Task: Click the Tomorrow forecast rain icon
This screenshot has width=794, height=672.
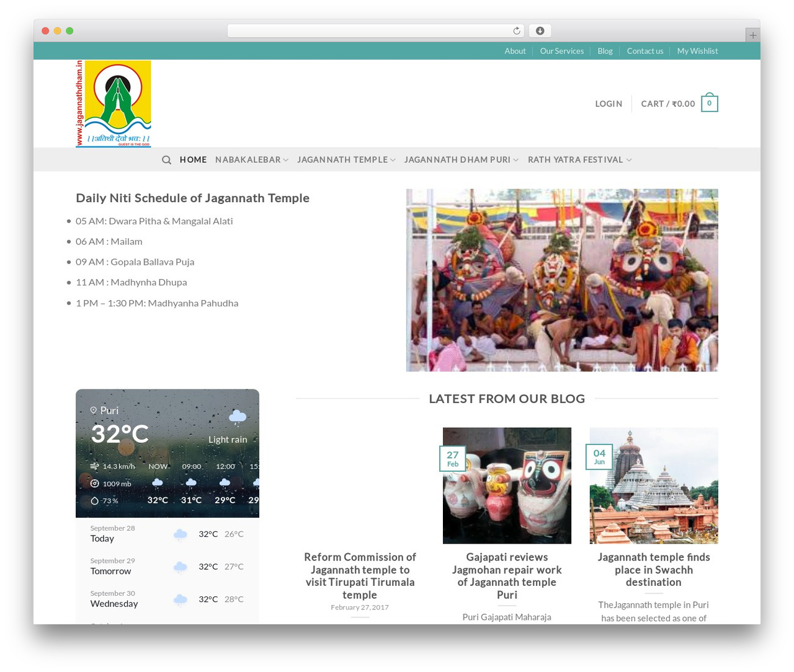Action: 181,567
